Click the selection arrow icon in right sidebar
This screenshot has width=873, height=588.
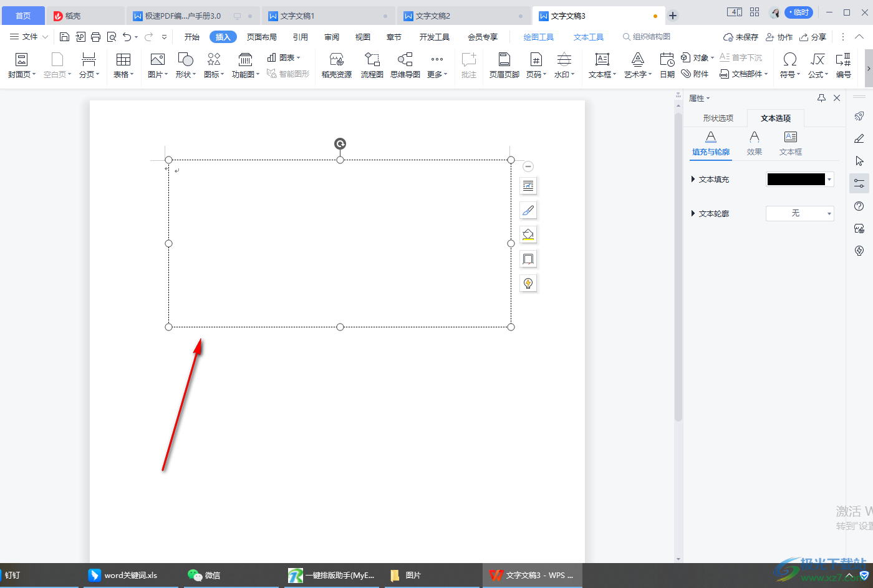click(x=859, y=161)
